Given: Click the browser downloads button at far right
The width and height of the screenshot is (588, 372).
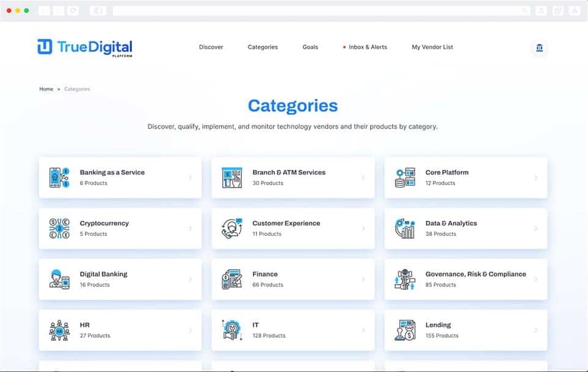Looking at the screenshot, I should coord(575,10).
